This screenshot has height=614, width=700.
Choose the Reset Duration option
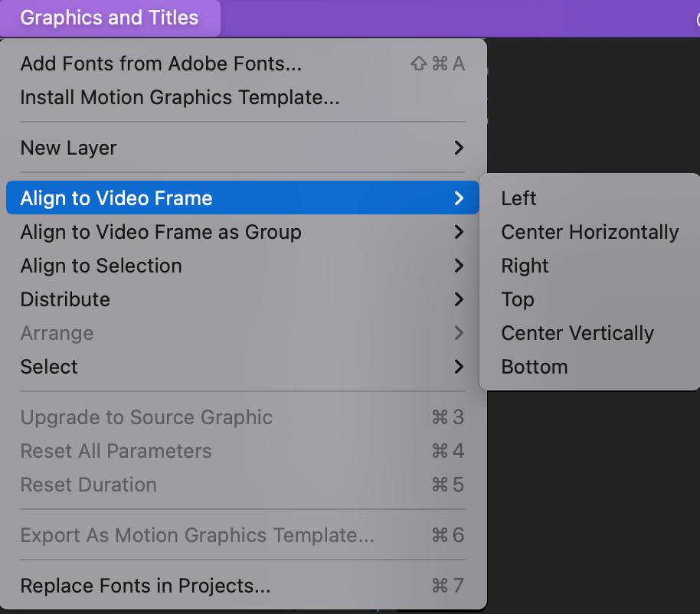click(88, 485)
